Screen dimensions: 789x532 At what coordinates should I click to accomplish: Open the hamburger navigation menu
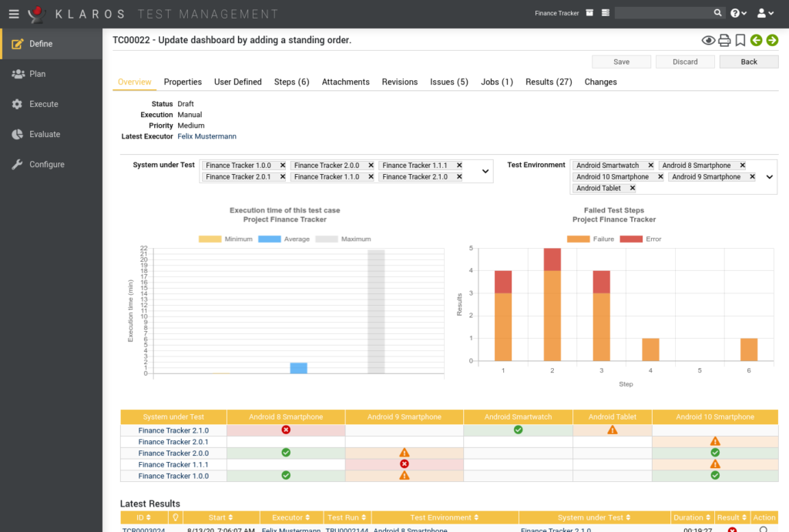tap(14, 14)
